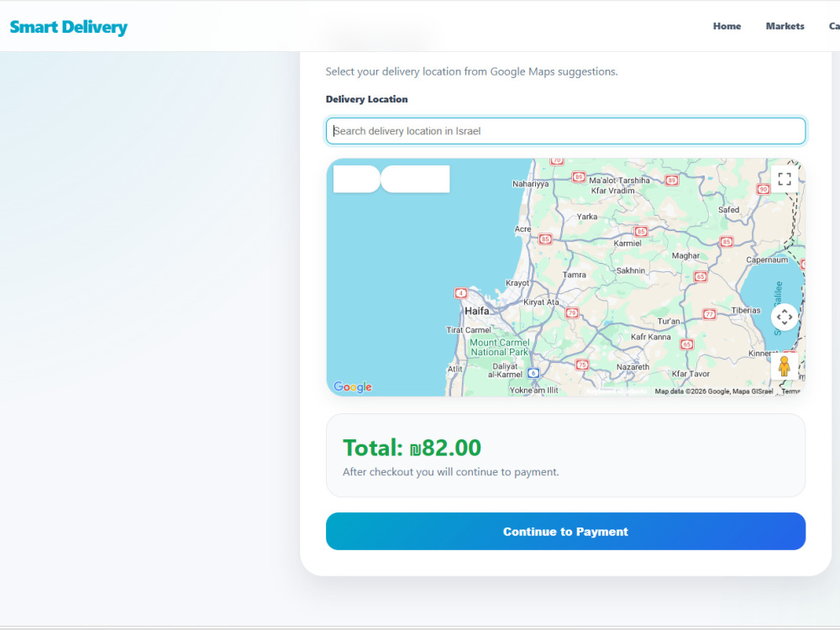The height and width of the screenshot is (630, 840).
Task: Click the Smart Delivery logo
Action: [x=69, y=27]
